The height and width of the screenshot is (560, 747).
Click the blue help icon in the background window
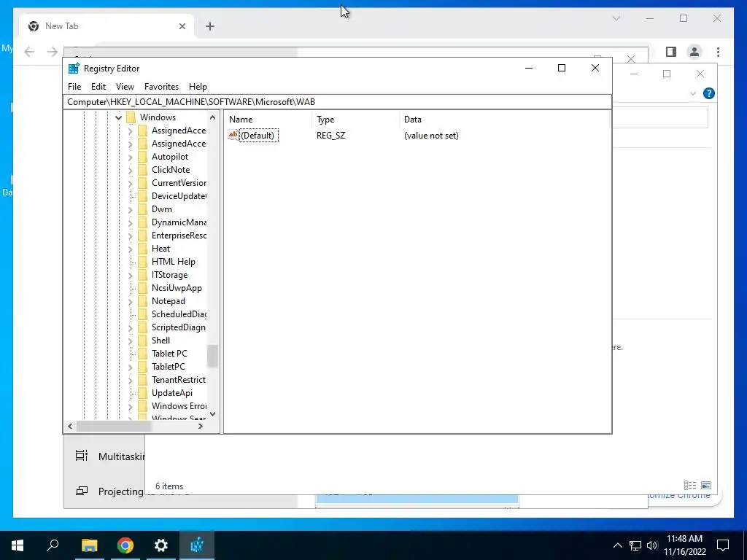tap(709, 93)
